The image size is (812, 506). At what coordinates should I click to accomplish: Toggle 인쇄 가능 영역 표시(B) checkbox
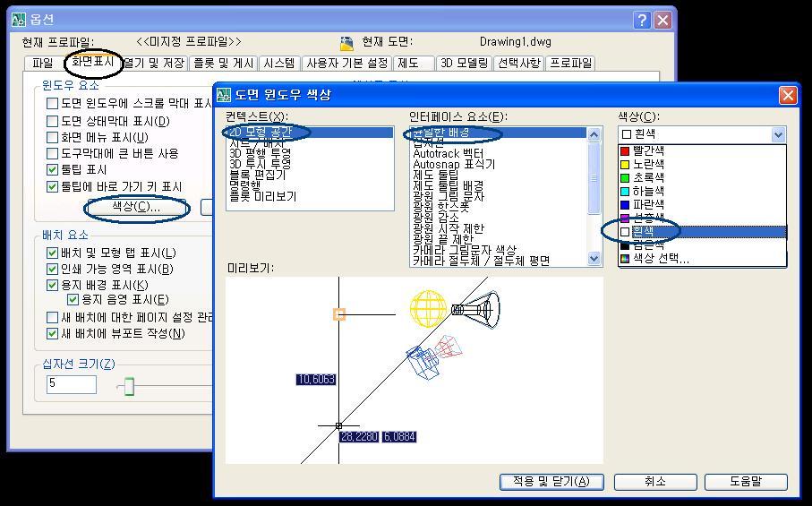pyautogui.click(x=52, y=269)
